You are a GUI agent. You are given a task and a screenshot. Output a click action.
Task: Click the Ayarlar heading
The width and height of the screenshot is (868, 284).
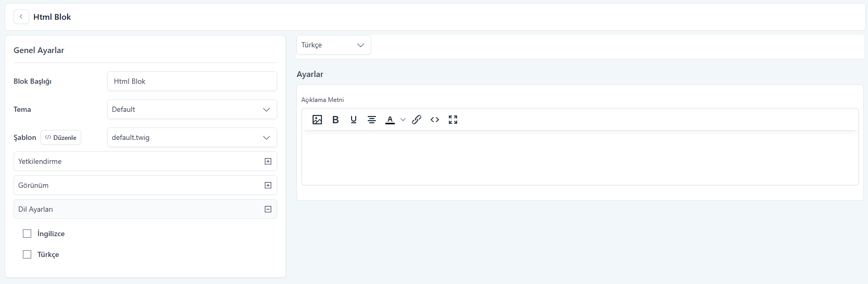(x=310, y=74)
